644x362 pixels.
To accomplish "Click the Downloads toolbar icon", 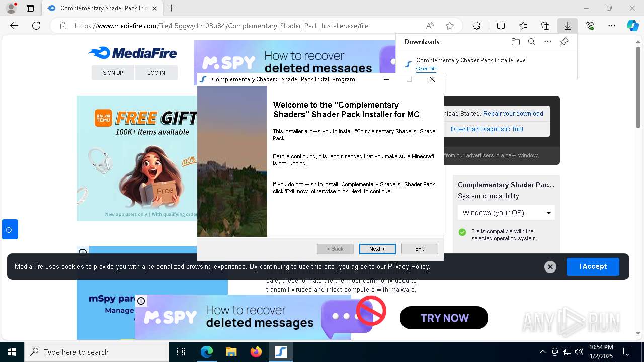I will (568, 26).
